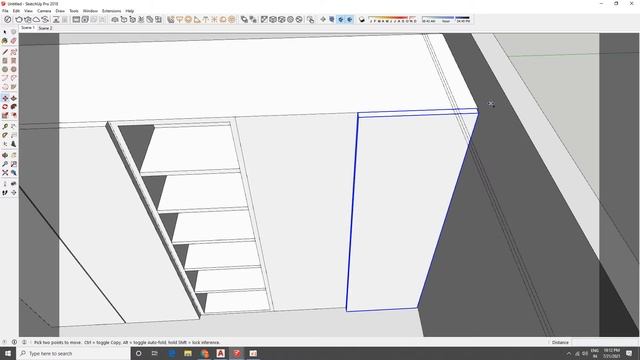
Task: Select the Circle tool
Action: 5,69
